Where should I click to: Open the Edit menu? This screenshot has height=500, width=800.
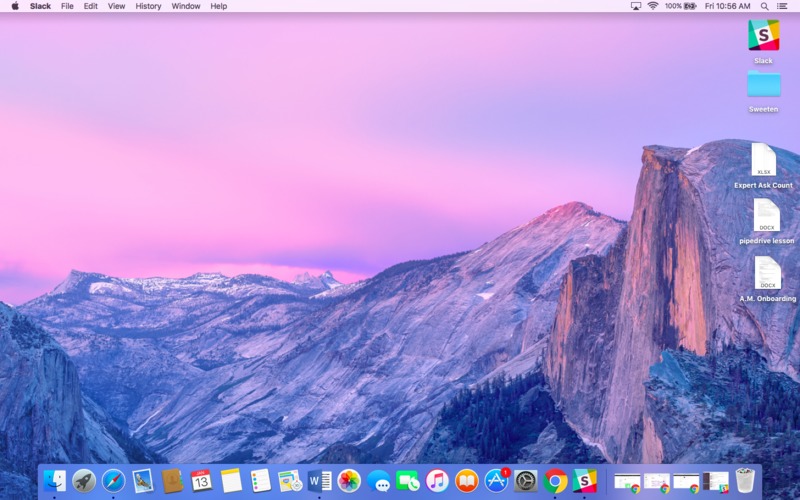[x=91, y=6]
